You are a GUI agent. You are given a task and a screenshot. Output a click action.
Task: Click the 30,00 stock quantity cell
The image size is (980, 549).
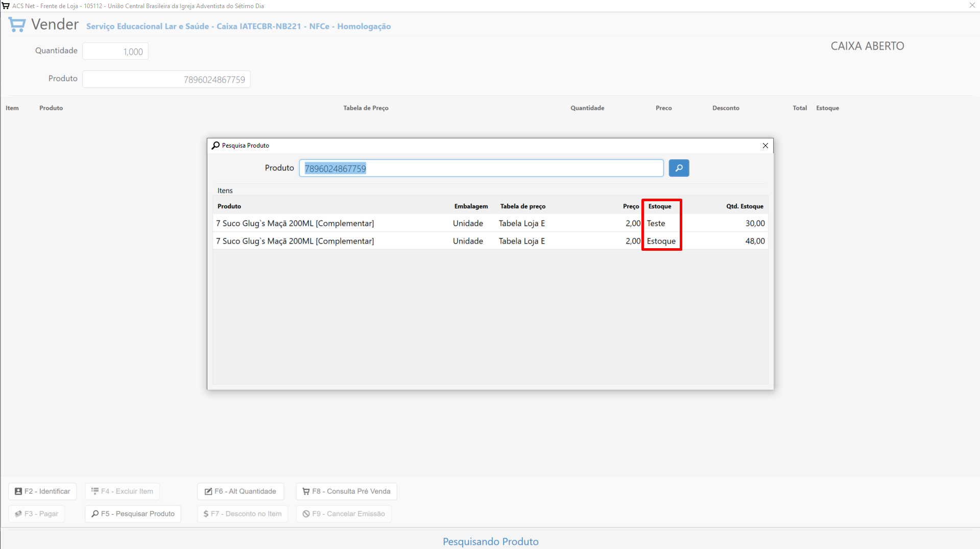[x=755, y=223]
